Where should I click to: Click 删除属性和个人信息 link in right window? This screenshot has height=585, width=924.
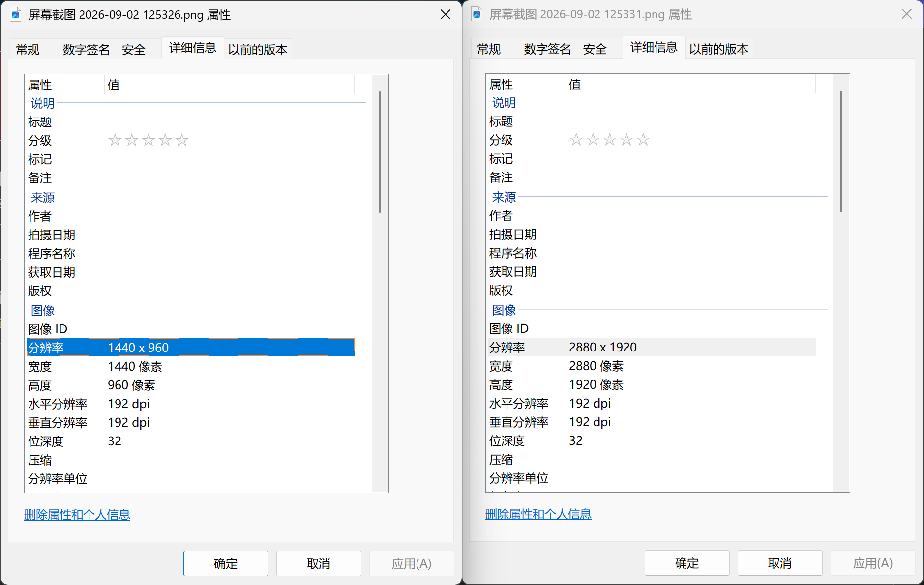coord(538,514)
